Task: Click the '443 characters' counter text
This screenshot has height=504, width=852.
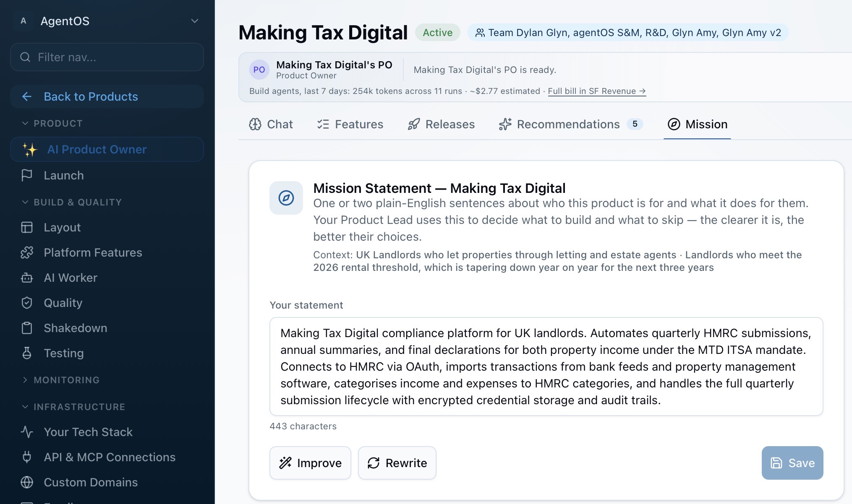Action: tap(303, 426)
